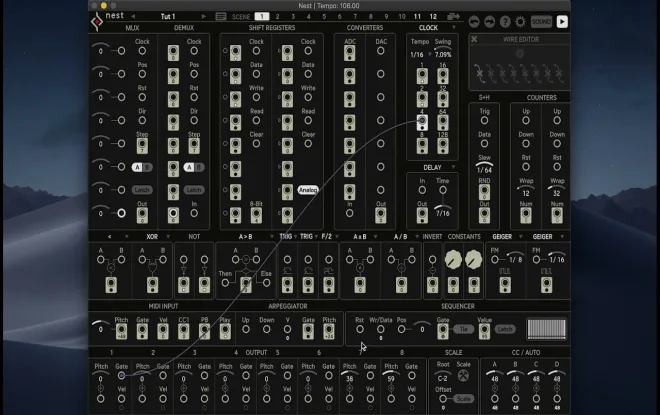This screenshot has height=415, width=660.
Task: Open the CLOCK module dropdown
Action: (454, 28)
